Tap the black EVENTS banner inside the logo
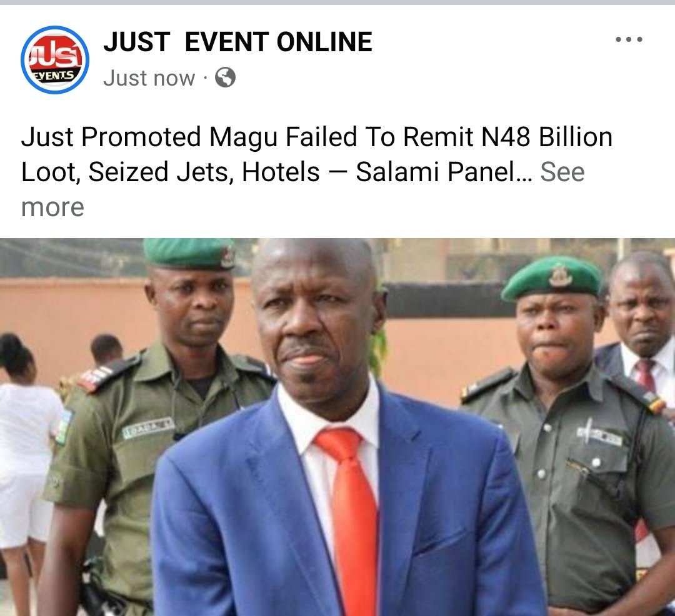The image size is (675, 616). pyautogui.click(x=55, y=76)
